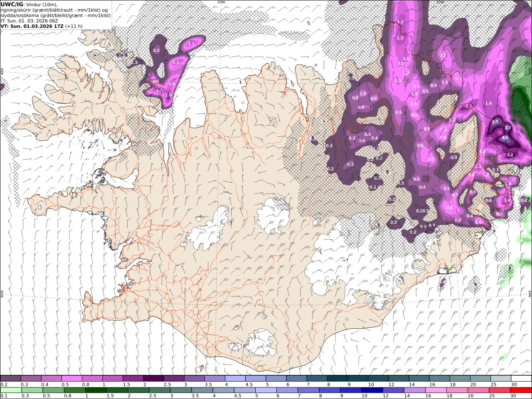
Task: Click the 'slydda/snjókoma' description line
Action: (x=56, y=15)
